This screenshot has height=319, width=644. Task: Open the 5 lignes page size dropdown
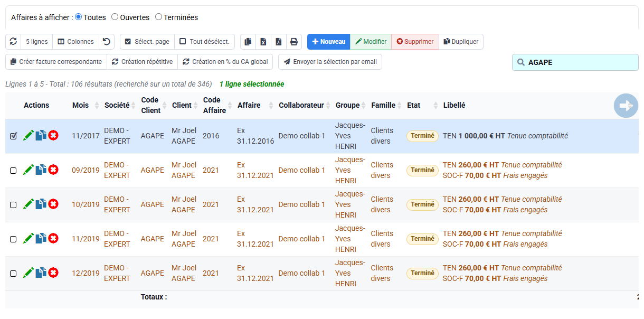[37, 42]
